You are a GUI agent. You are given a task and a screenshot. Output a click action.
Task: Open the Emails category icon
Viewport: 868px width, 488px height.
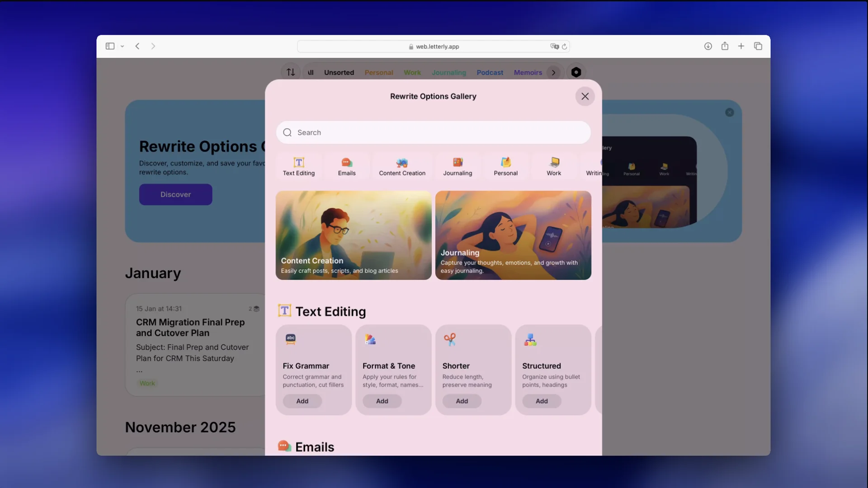(x=347, y=163)
